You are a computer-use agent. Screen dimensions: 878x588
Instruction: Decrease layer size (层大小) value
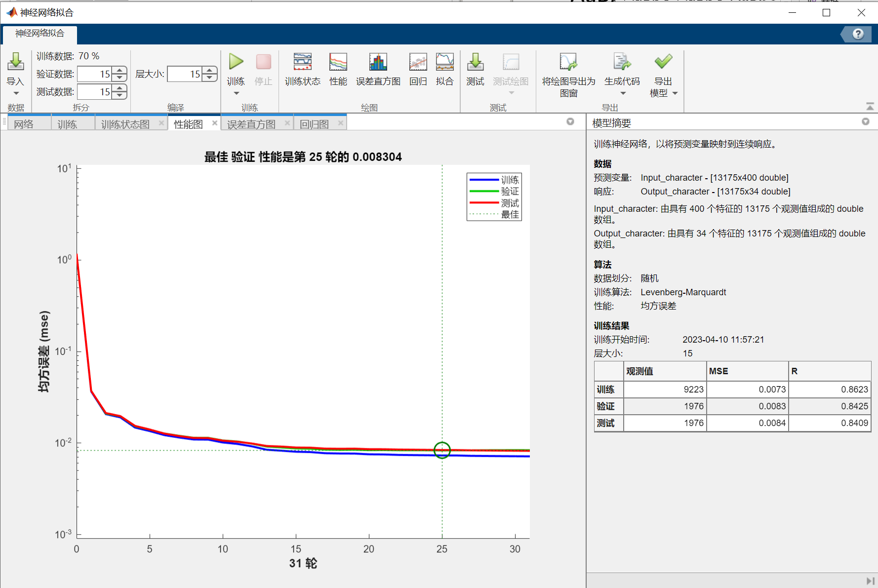tap(210, 78)
